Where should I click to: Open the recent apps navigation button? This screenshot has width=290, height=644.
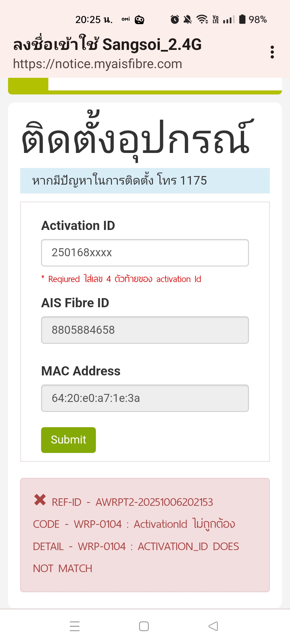click(x=75, y=626)
